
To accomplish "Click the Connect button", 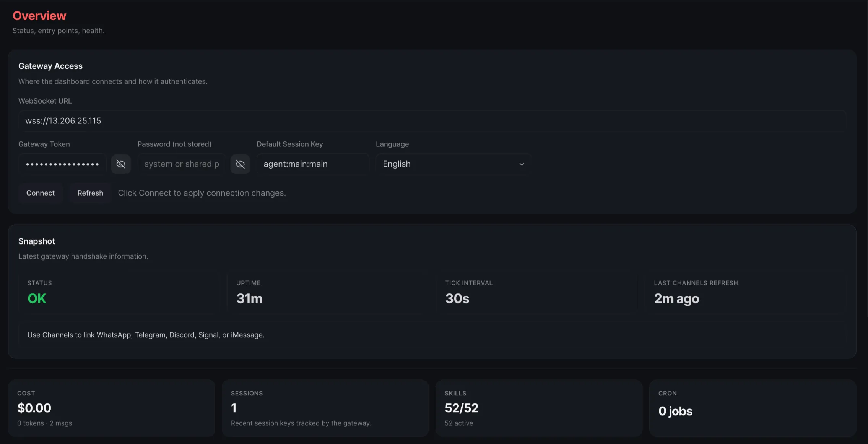I will pyautogui.click(x=41, y=193).
